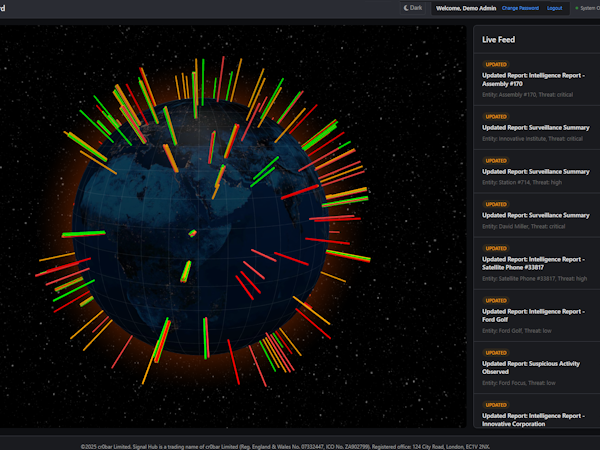Click the UPDATED badge on the Satellite Phone entry
Screen dimensions: 600x450
point(496,248)
